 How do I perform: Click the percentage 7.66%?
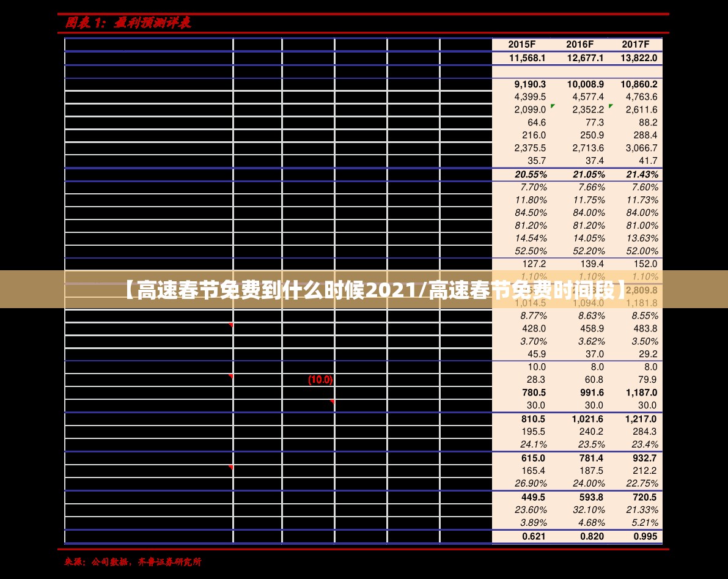click(x=592, y=188)
